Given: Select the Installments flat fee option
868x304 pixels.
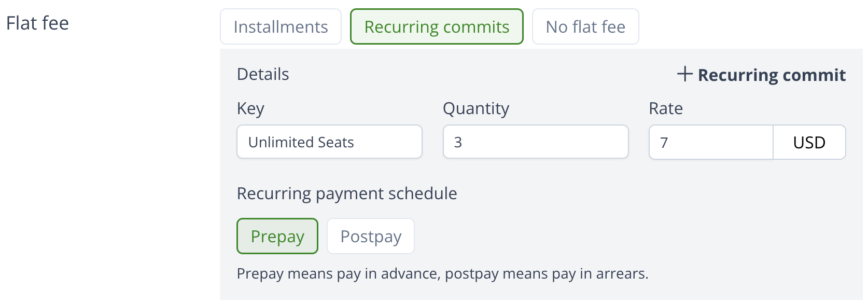Looking at the screenshot, I should [281, 27].
